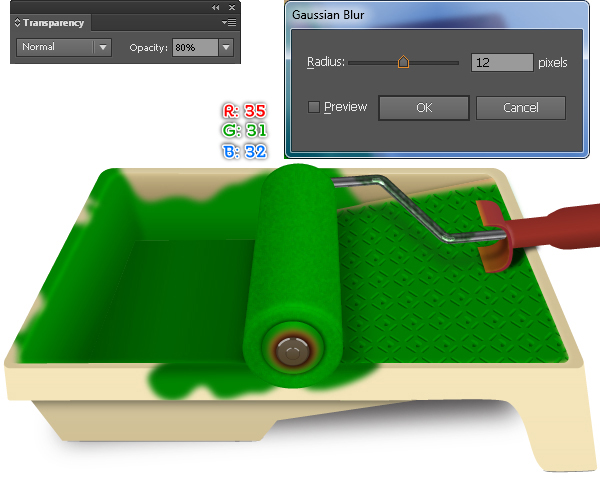Cycle panel view using Transparency tab arrows
Image resolution: width=600 pixels, height=478 pixels.
pyautogui.click(x=17, y=22)
